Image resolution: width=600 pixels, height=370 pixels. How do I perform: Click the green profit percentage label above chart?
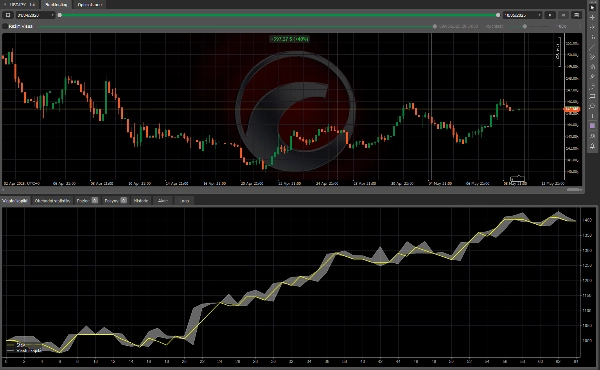[x=290, y=39]
